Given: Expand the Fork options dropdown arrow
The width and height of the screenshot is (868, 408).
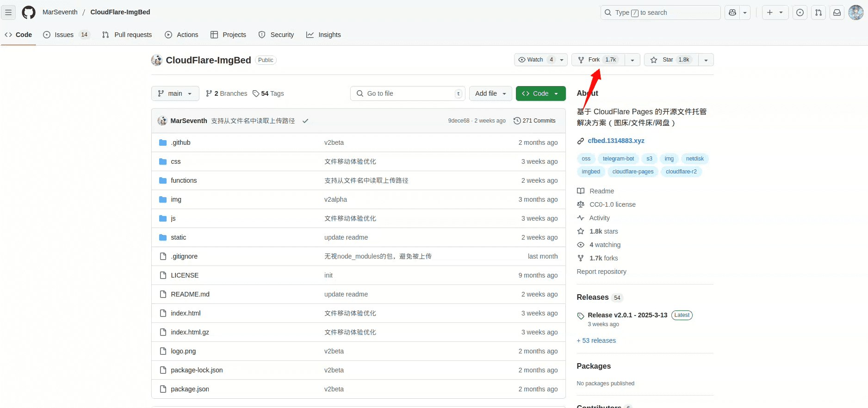Looking at the screenshot, I should [632, 60].
